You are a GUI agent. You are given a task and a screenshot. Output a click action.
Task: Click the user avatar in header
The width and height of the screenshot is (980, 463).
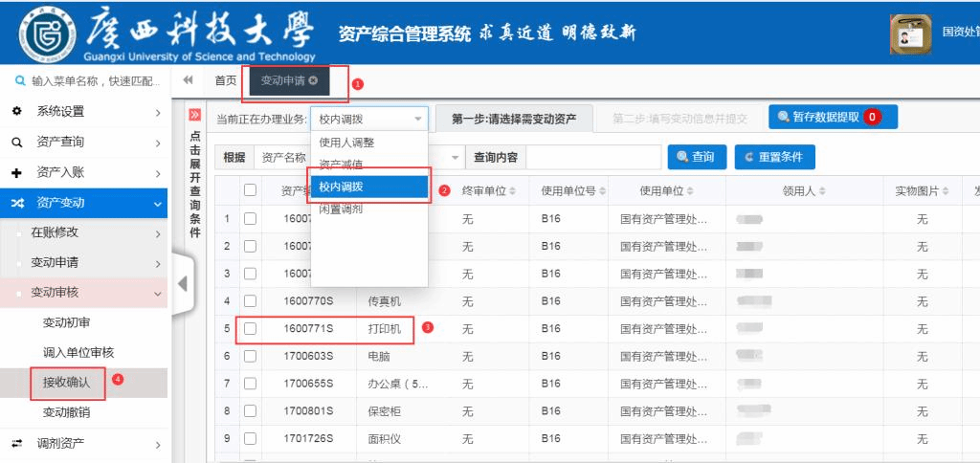pyautogui.click(x=910, y=33)
